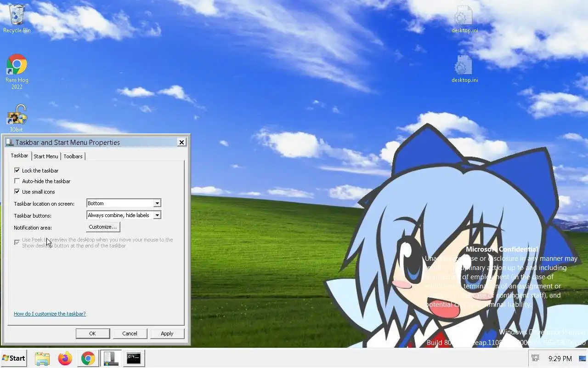Select the Taskbar tab

pos(20,155)
